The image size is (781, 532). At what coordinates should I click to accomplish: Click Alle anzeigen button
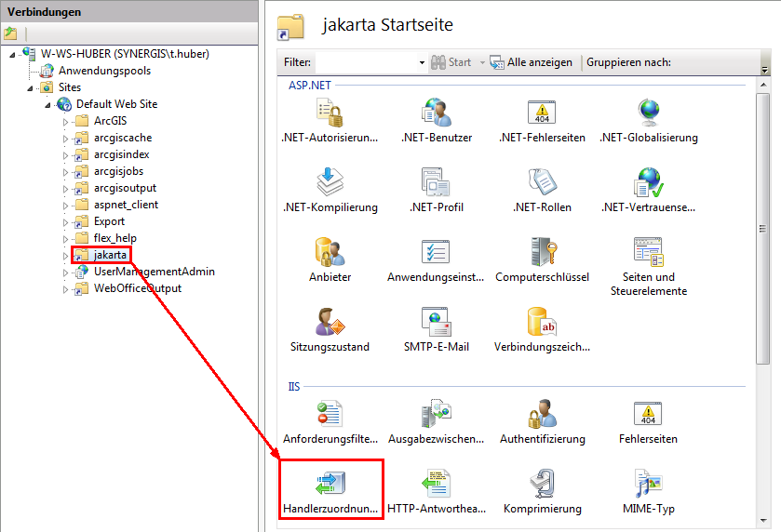[x=531, y=62]
